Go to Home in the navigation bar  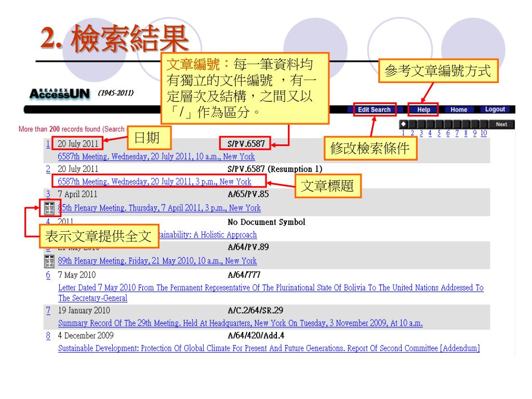pyautogui.click(x=459, y=110)
